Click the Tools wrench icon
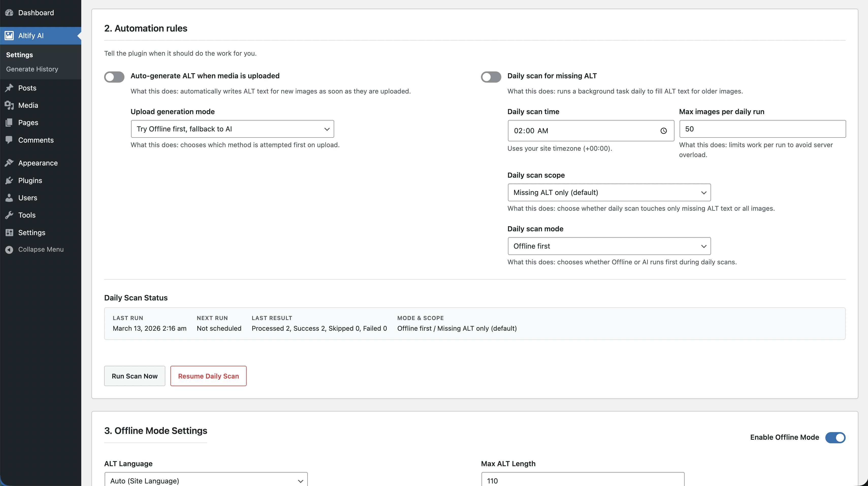 coord(9,215)
